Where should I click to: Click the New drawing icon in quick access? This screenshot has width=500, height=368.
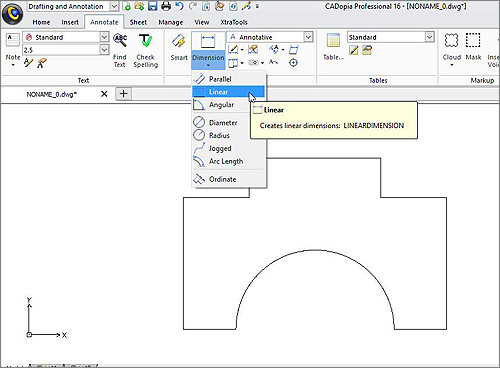pos(126,6)
